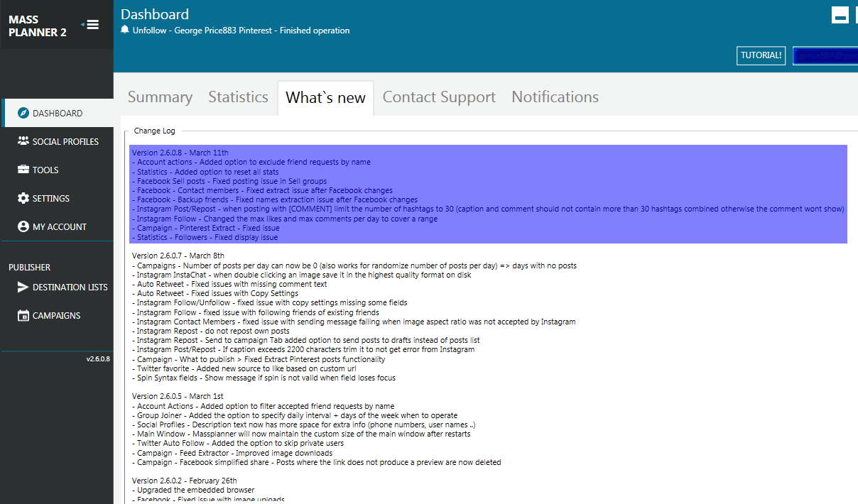Click the Settings gear icon

click(x=23, y=198)
